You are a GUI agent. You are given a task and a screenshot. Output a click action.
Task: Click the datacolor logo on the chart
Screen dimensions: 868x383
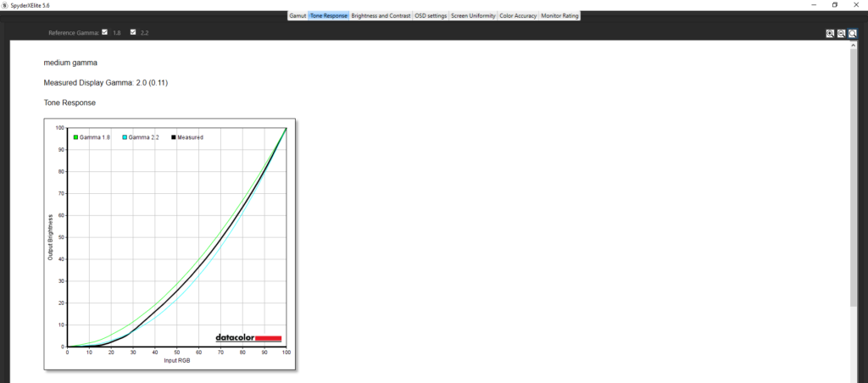248,337
